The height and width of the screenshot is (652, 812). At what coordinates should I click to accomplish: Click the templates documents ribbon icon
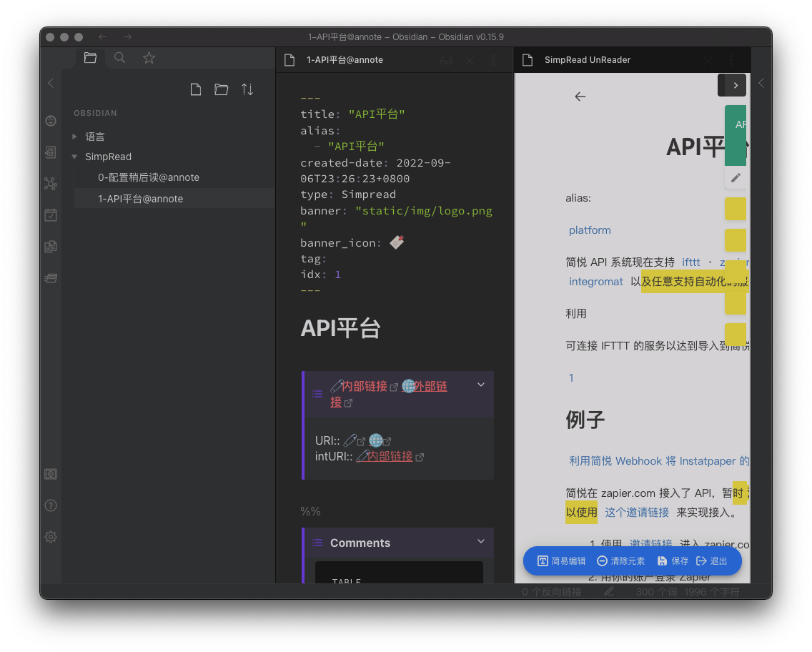point(51,247)
